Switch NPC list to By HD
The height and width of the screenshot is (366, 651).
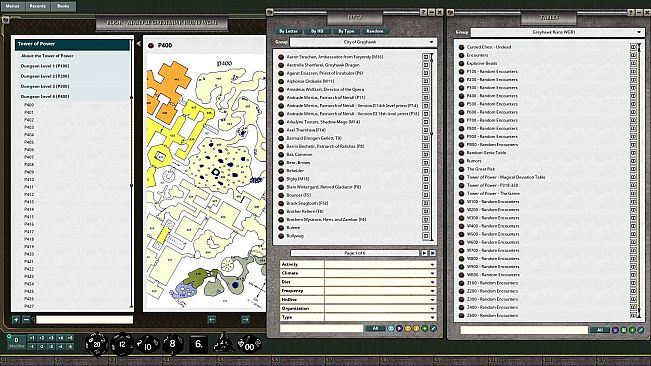(317, 31)
